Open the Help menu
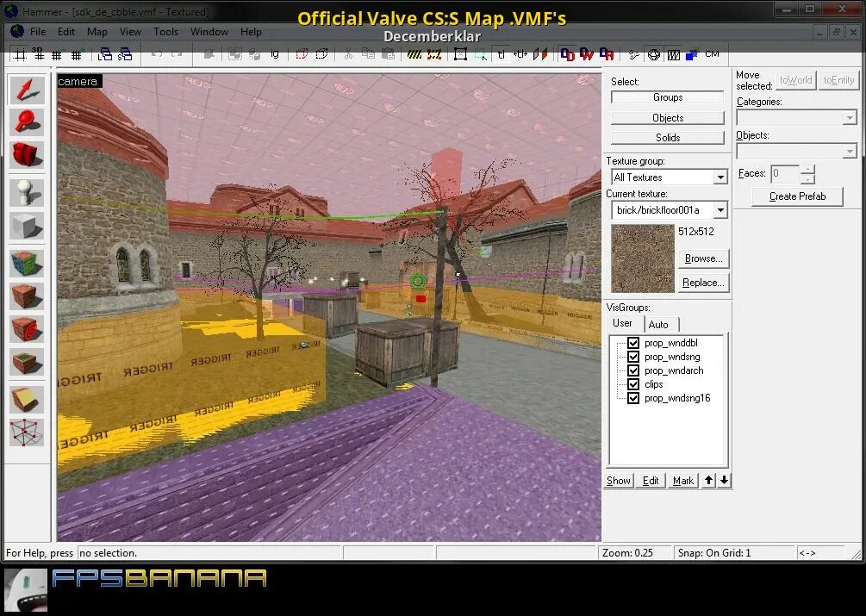Image resolution: width=866 pixels, height=616 pixels. tap(251, 32)
